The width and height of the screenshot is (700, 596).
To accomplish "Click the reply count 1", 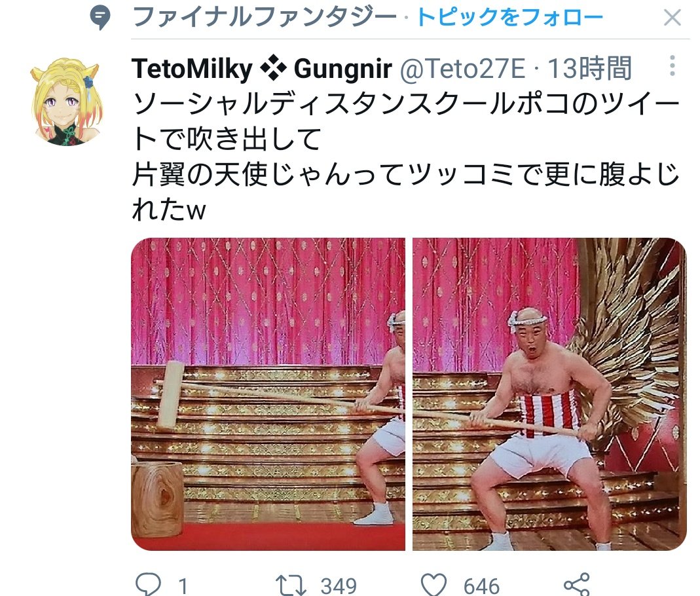I will click(x=183, y=586).
